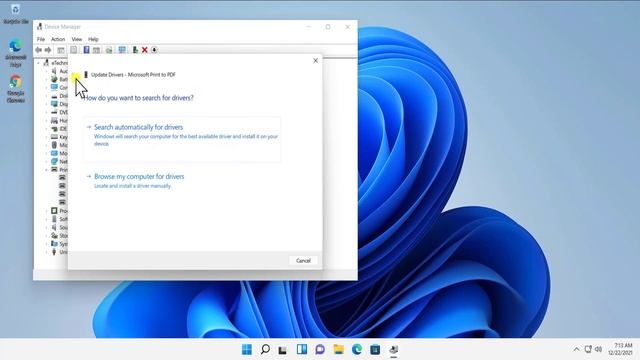Collapse the Print queues tree expander
Viewport: 640px width, 360px height.
coord(47,169)
